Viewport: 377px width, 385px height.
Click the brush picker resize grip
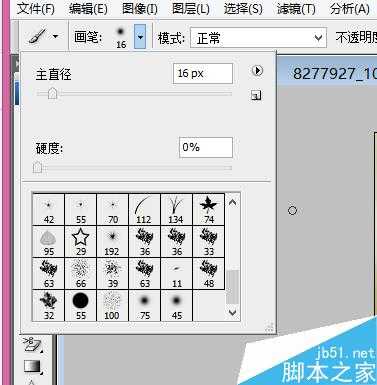tap(270, 328)
